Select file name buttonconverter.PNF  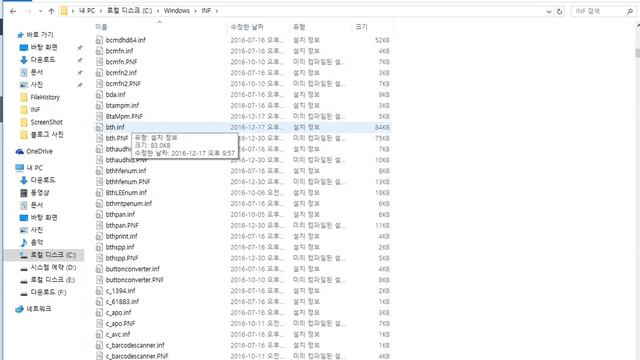pyautogui.click(x=135, y=280)
